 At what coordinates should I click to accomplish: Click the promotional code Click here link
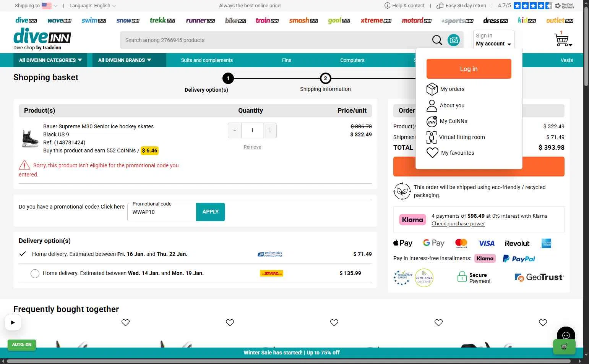(x=112, y=207)
